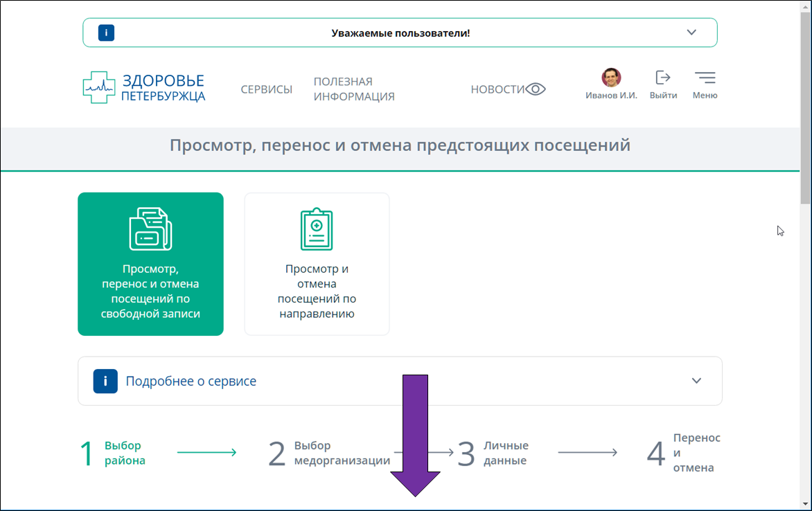Click the blue info icon in notification banner
This screenshot has width=812, height=511.
[106, 33]
